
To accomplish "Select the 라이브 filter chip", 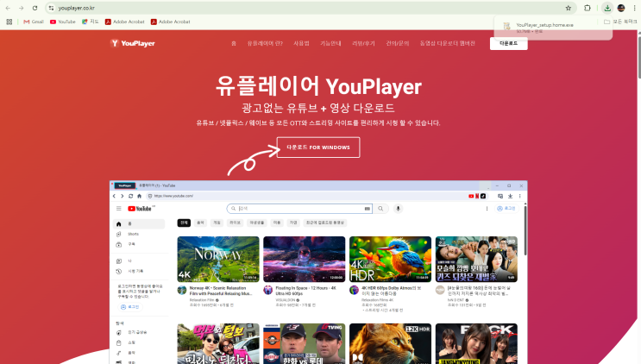I will point(235,223).
